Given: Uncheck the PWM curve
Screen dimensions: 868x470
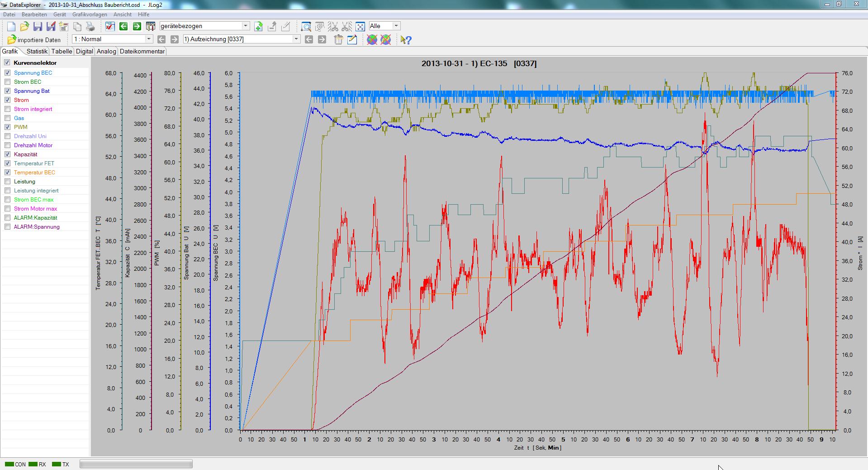Looking at the screenshot, I should pos(7,127).
